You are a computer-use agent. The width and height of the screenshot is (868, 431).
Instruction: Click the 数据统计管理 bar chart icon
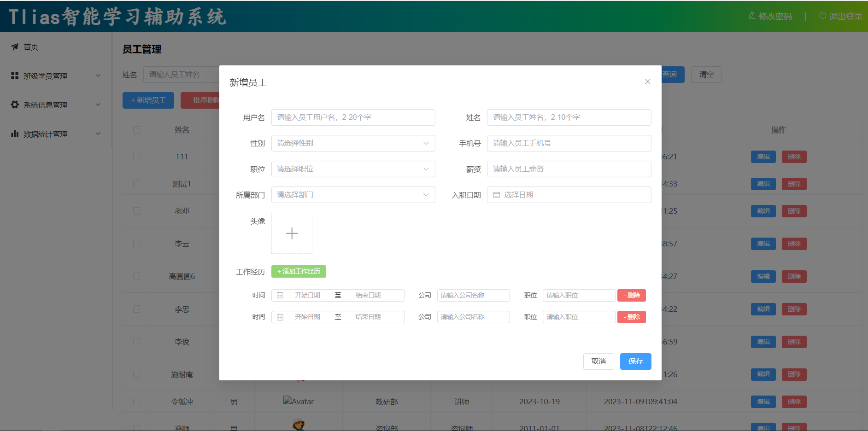(x=15, y=134)
